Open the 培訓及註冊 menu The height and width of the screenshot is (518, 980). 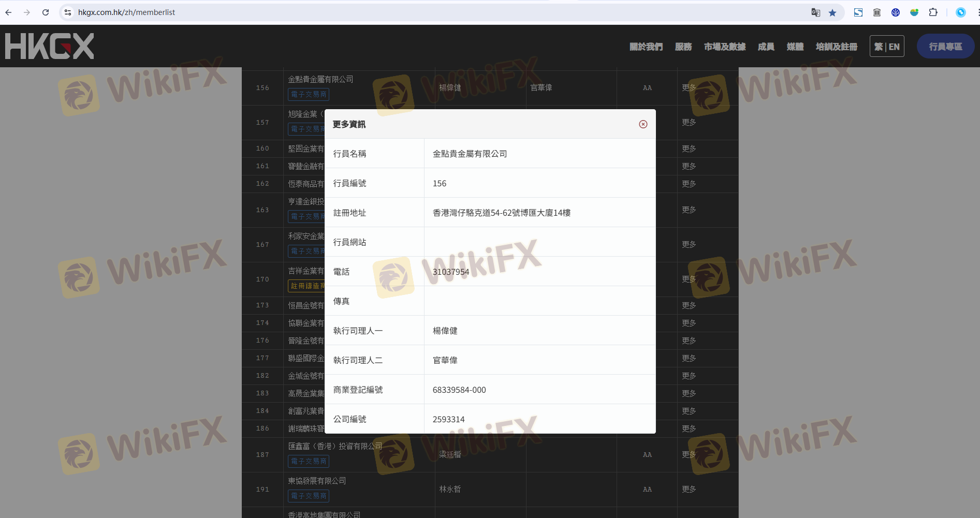click(x=837, y=47)
